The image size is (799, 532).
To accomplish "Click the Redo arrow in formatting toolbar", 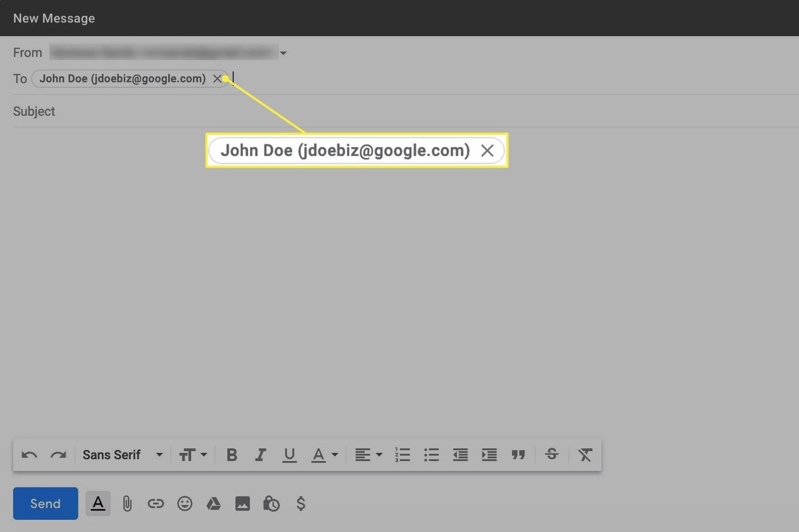I will coord(58,455).
